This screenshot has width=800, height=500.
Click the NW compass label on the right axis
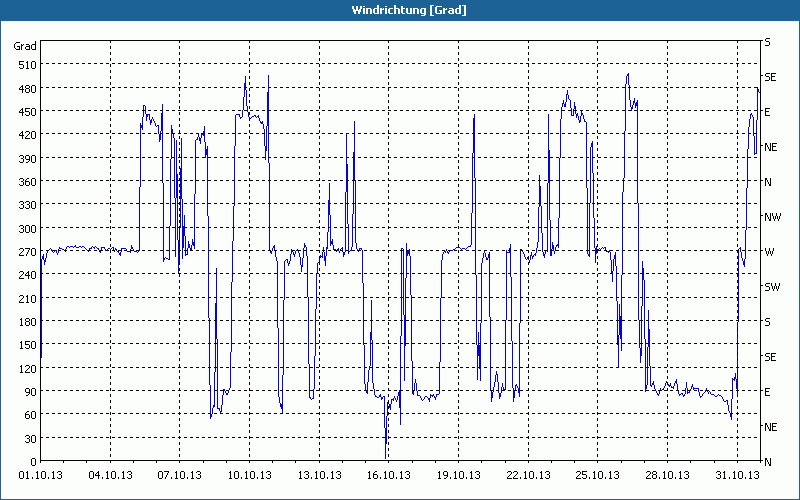point(772,217)
